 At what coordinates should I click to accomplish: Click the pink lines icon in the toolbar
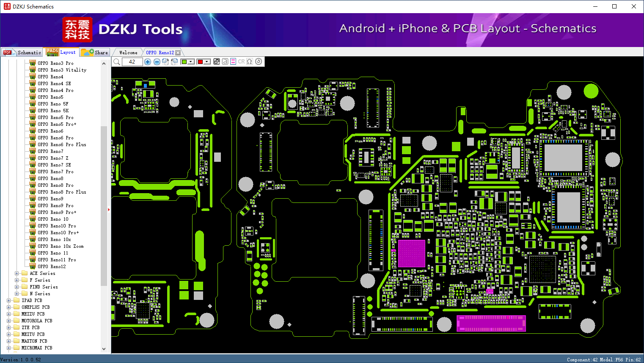[233, 61]
